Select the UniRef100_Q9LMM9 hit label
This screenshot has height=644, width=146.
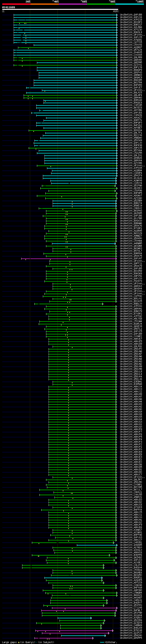point(131,58)
